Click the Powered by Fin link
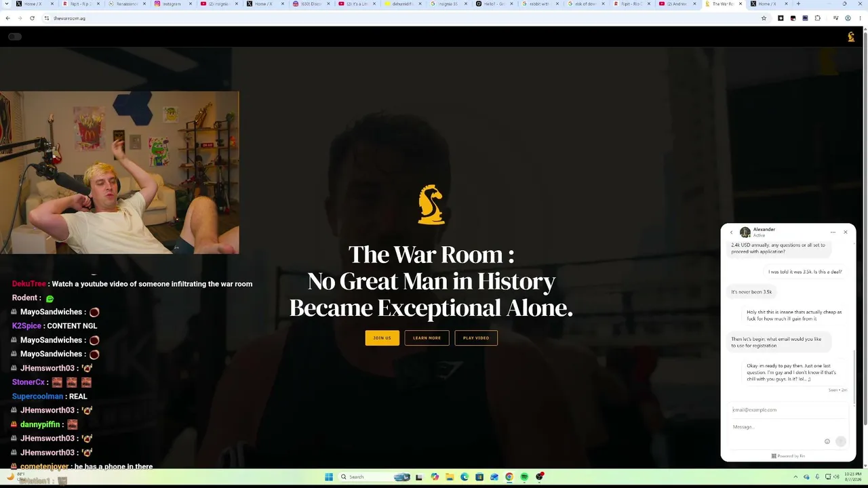The height and width of the screenshot is (488, 868). coord(789,456)
